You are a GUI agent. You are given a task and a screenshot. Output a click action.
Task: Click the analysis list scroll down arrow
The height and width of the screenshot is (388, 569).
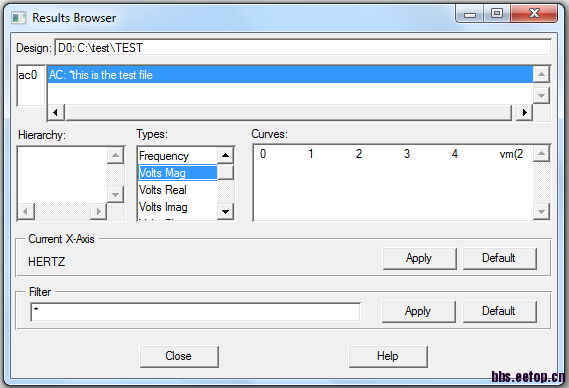tap(541, 96)
